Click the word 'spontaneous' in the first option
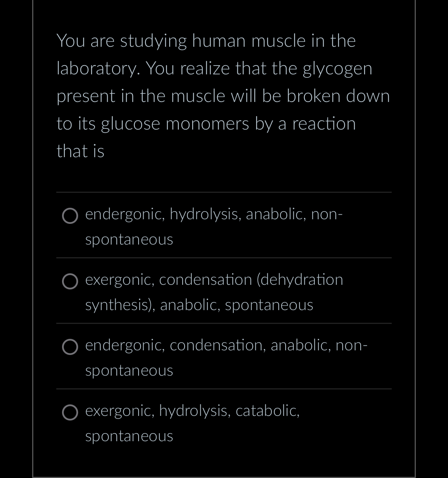Screen dimensions: 448x478 point(129,239)
